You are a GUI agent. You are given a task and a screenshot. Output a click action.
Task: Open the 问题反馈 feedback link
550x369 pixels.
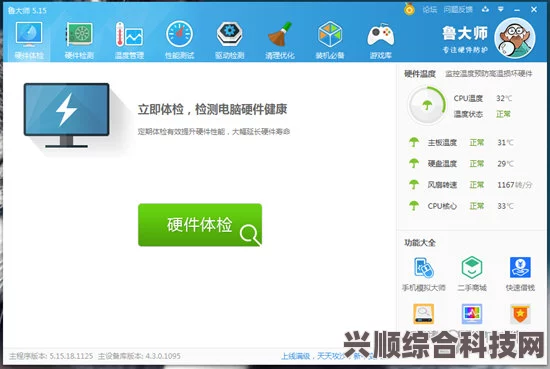(458, 9)
